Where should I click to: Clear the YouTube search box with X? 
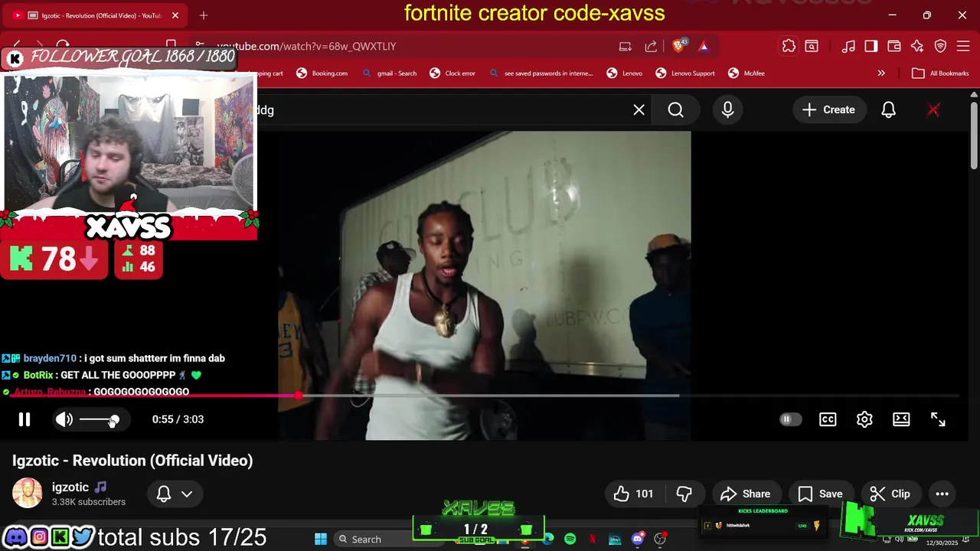point(639,109)
